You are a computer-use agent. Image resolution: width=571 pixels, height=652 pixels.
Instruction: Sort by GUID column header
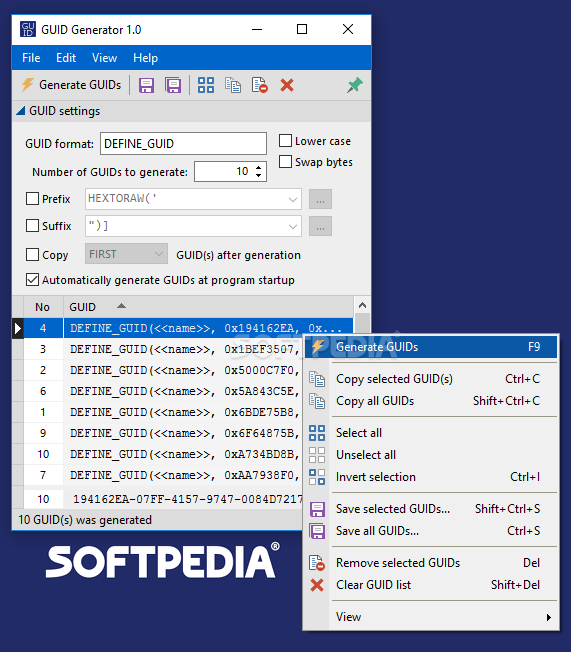[x=208, y=307]
